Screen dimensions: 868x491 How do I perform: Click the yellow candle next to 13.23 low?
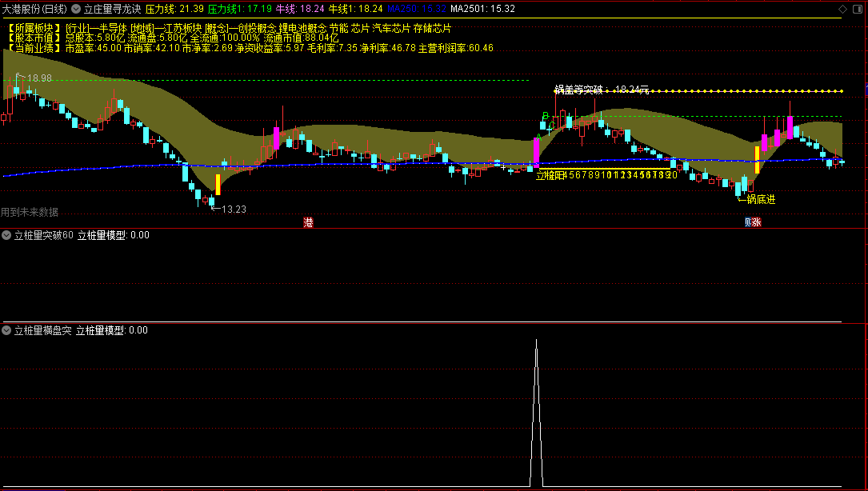218,185
